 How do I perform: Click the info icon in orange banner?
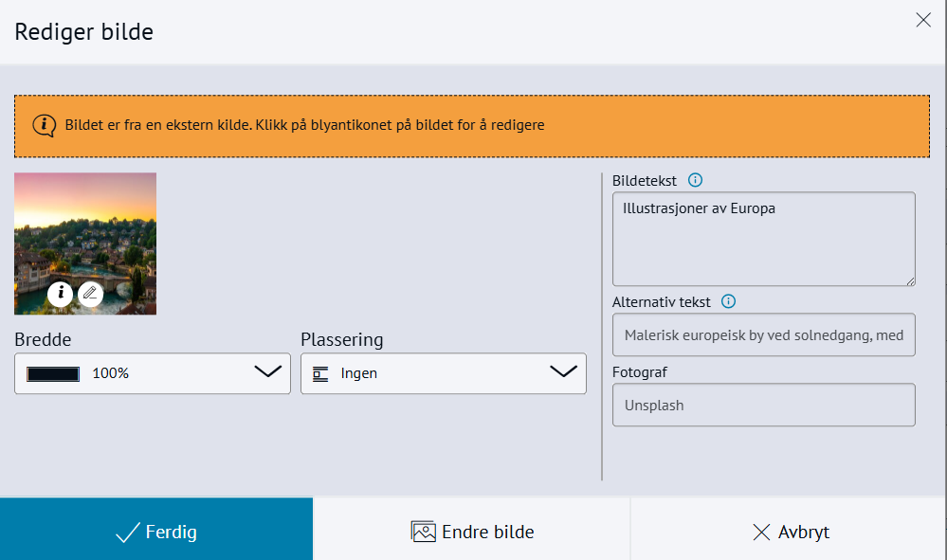click(44, 125)
